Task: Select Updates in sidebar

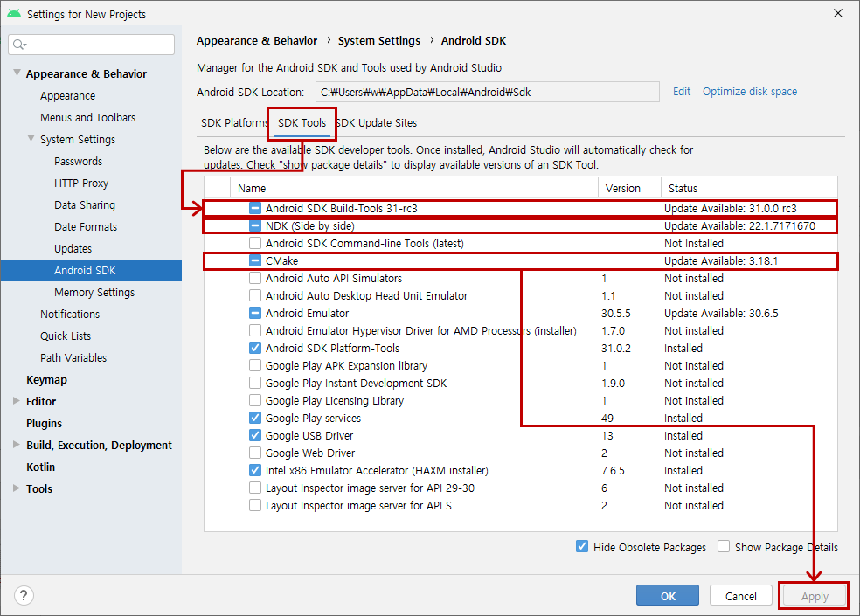Action: pyautogui.click(x=73, y=248)
